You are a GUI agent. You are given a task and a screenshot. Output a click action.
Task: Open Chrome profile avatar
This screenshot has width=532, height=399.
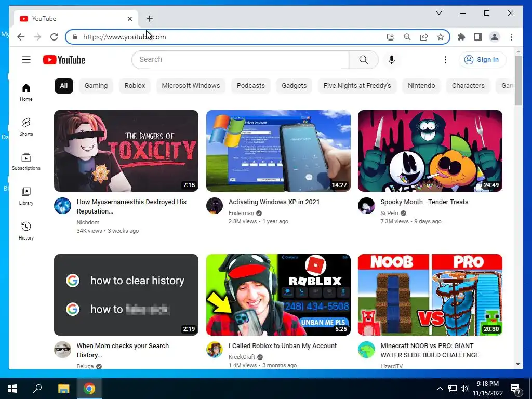(495, 37)
